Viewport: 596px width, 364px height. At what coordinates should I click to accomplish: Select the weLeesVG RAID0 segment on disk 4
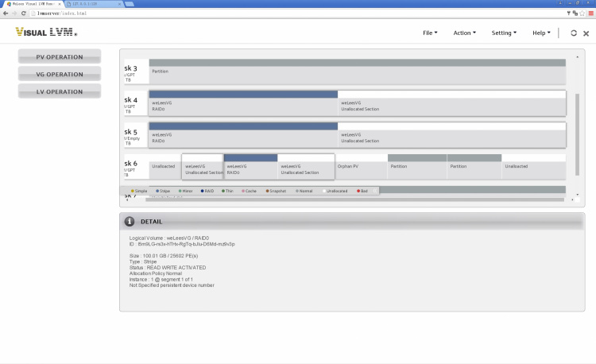243,105
